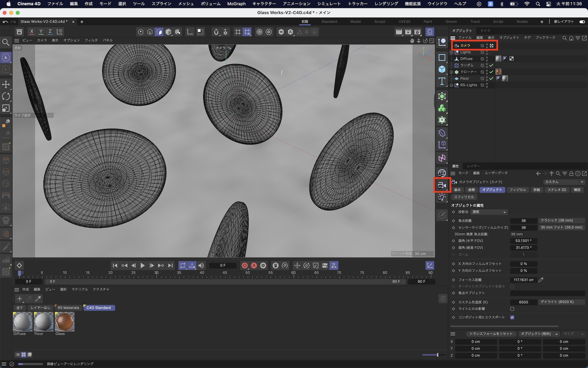Enable the ライトにのみ影響 checkbox
The width and height of the screenshot is (588, 368).
tap(512, 309)
